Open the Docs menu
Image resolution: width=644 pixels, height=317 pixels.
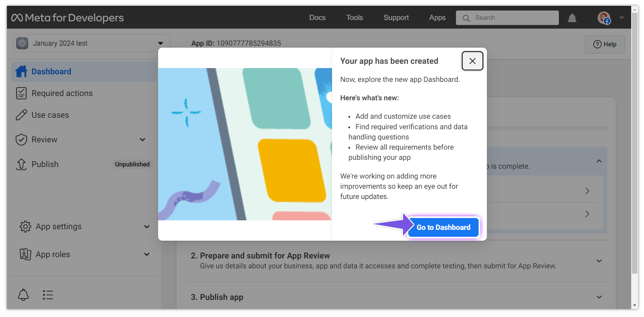317,18
